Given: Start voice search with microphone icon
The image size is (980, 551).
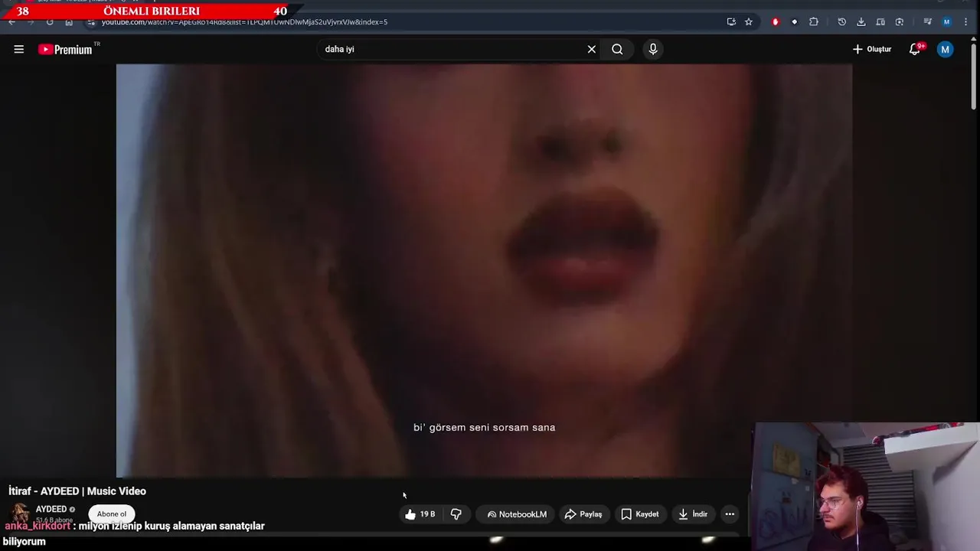Looking at the screenshot, I should (653, 49).
